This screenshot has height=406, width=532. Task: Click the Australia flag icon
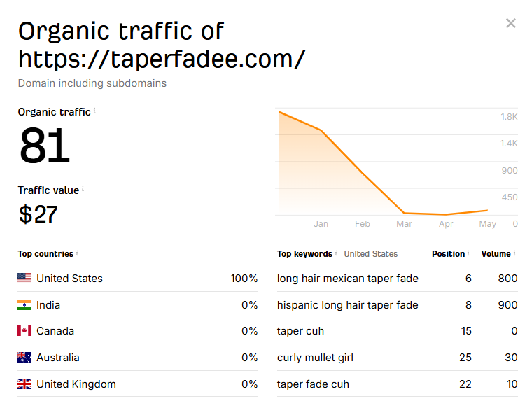(24, 358)
